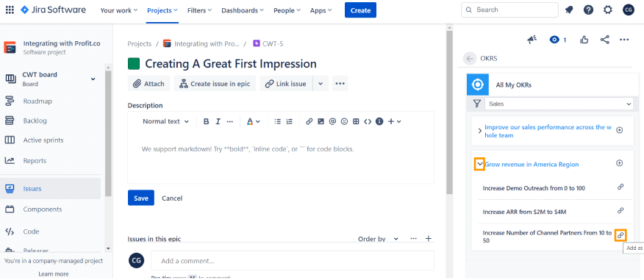The image size is (644, 280).
Task: Open the notifications bell icon
Action: pos(569,10)
